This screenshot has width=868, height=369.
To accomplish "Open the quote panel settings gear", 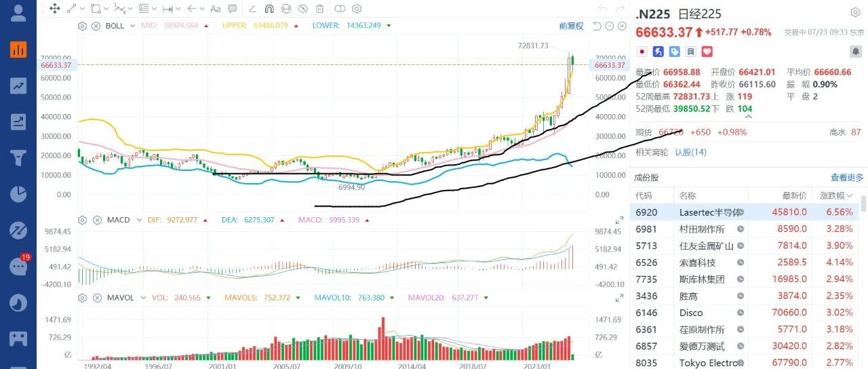I will point(856,13).
